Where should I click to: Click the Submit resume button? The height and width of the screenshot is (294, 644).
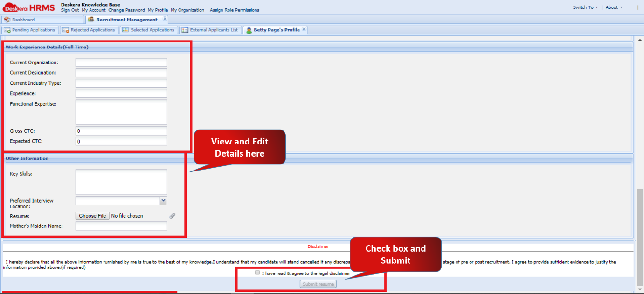(318, 284)
